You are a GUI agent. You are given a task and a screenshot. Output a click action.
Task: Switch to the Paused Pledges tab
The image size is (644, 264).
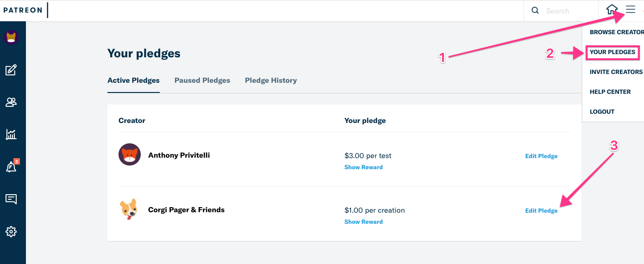202,80
